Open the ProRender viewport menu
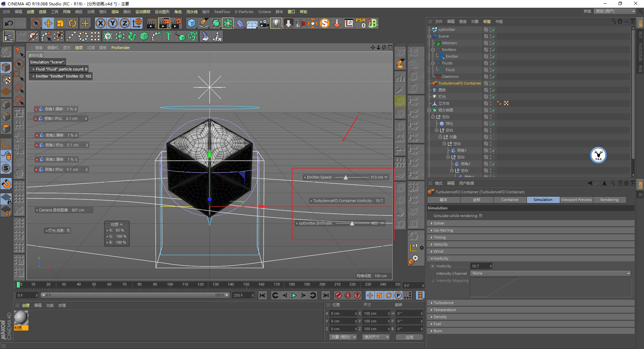 pyautogui.click(x=120, y=48)
